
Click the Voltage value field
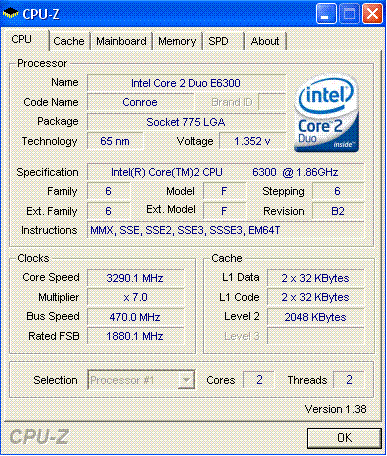point(252,141)
